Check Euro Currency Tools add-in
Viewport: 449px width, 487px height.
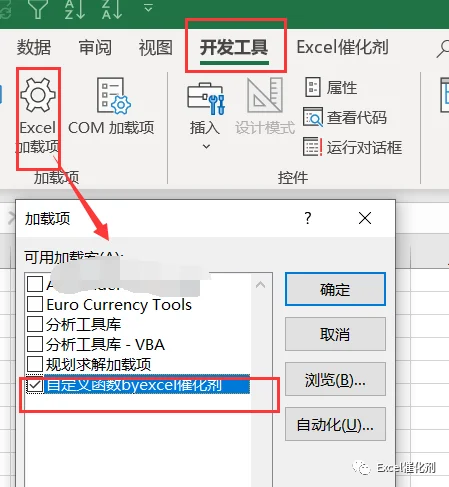click(x=35, y=304)
